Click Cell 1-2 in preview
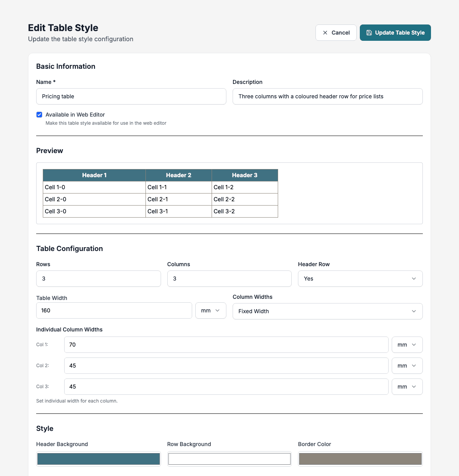 click(245, 187)
